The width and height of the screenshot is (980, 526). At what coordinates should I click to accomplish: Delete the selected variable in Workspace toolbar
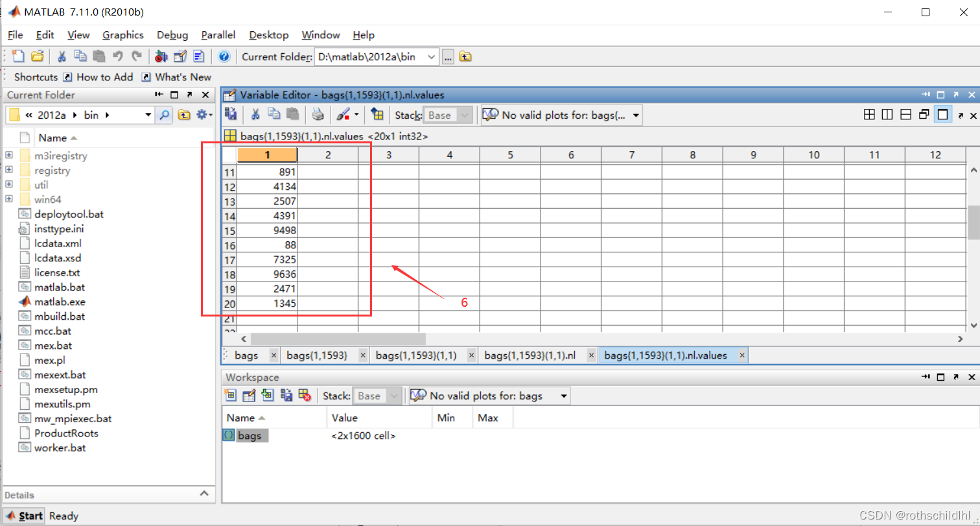pos(305,395)
